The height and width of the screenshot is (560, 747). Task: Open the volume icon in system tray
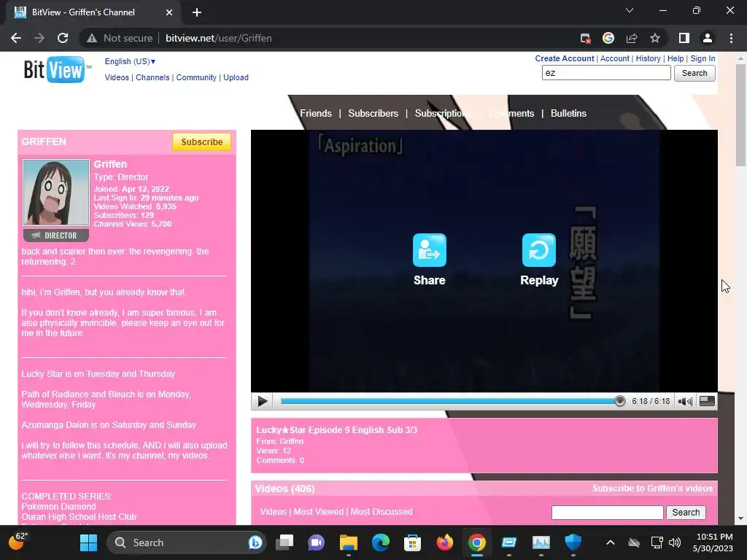pyautogui.click(x=675, y=542)
